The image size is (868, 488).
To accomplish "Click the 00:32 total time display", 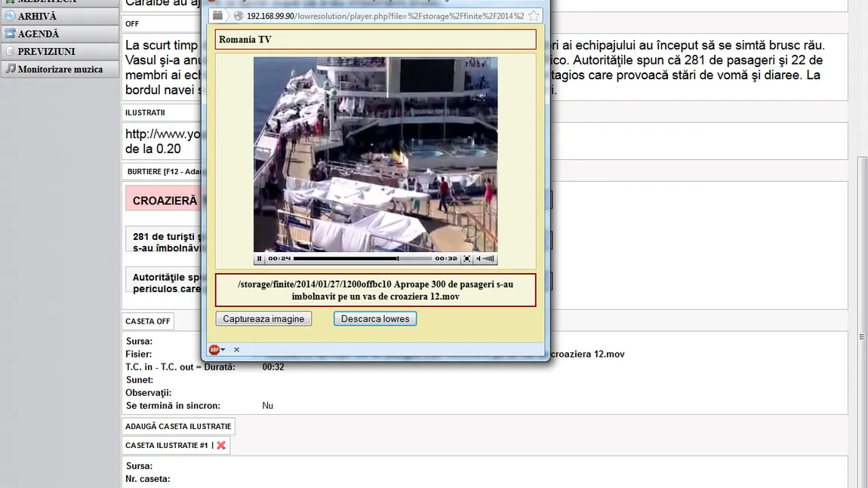I will [445, 259].
